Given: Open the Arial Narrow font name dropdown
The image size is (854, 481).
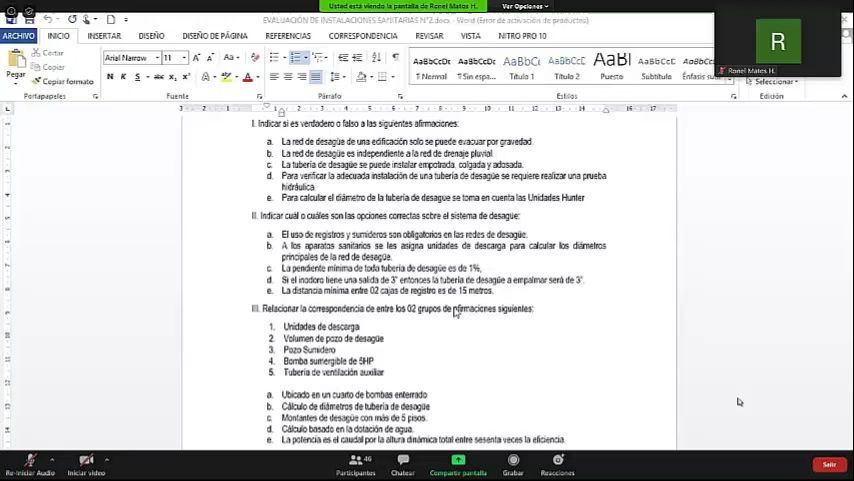Looking at the screenshot, I should [x=132, y=57].
